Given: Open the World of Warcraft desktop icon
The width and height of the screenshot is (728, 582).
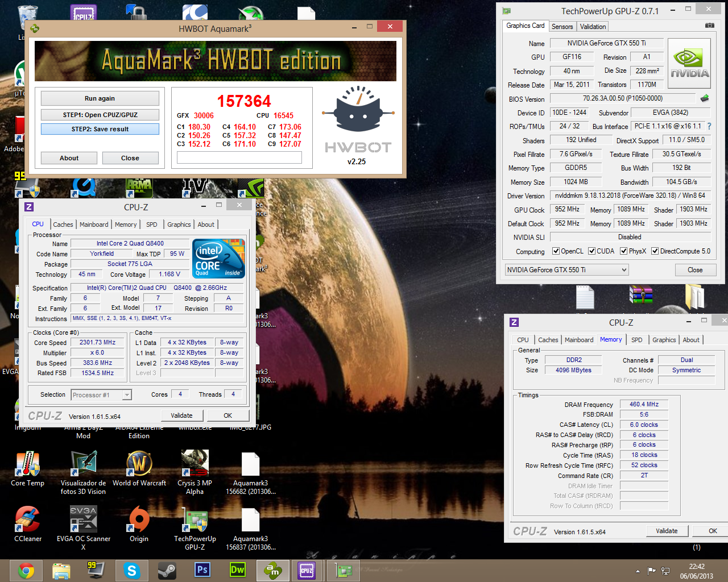Looking at the screenshot, I should pos(139,469).
